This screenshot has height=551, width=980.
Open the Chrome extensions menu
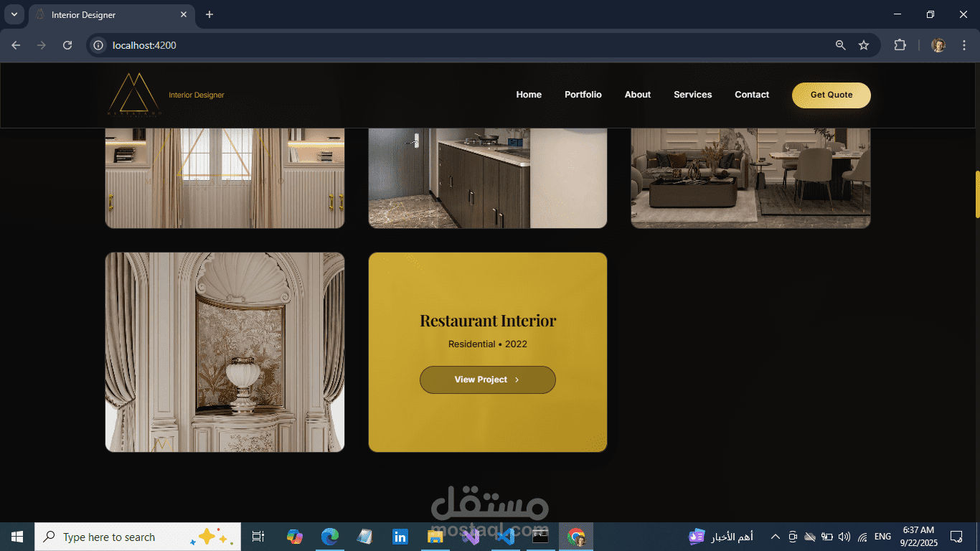900,45
